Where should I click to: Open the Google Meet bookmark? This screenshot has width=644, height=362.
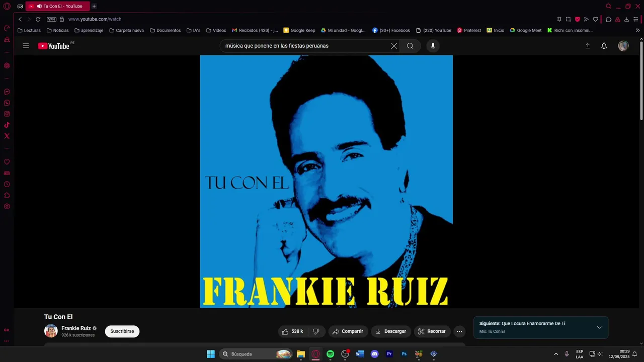pos(525,30)
